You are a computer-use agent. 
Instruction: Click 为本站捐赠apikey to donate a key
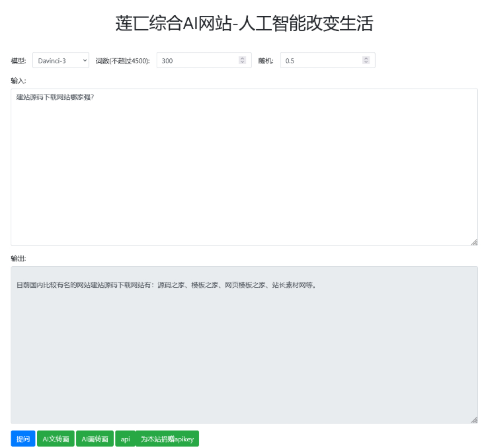[167, 439]
